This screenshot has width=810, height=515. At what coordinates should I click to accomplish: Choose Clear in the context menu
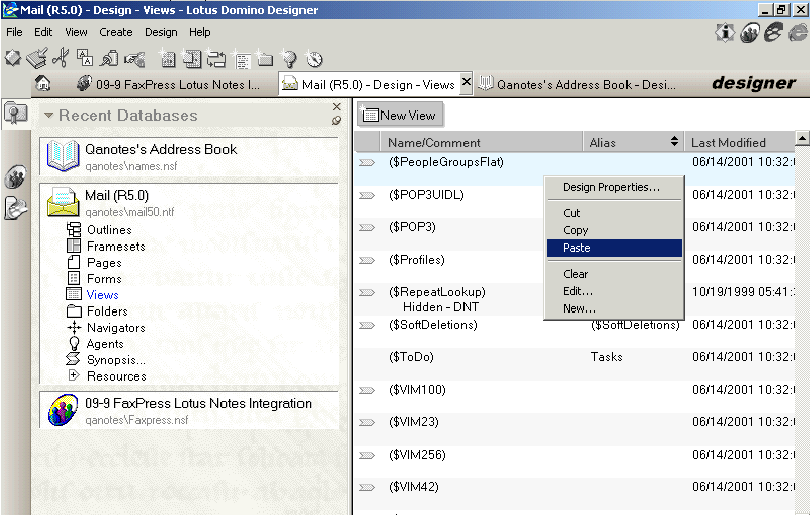tap(614, 274)
